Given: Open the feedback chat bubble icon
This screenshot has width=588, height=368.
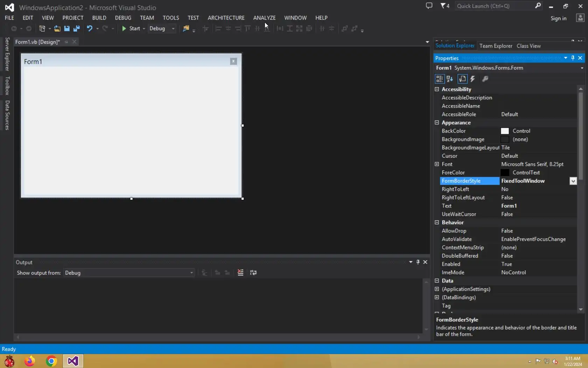Looking at the screenshot, I should tap(429, 6).
